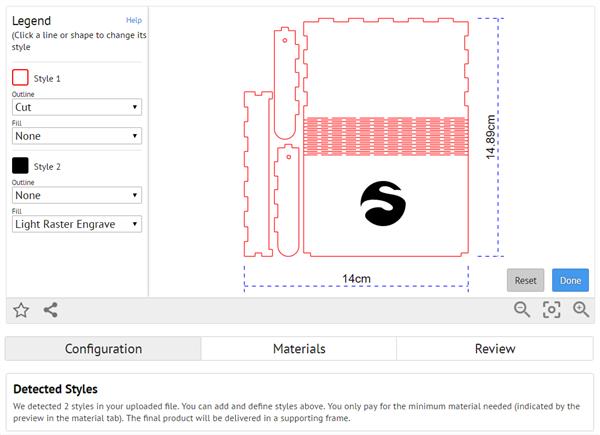Click the Reset button
600x435 pixels.
coord(525,280)
